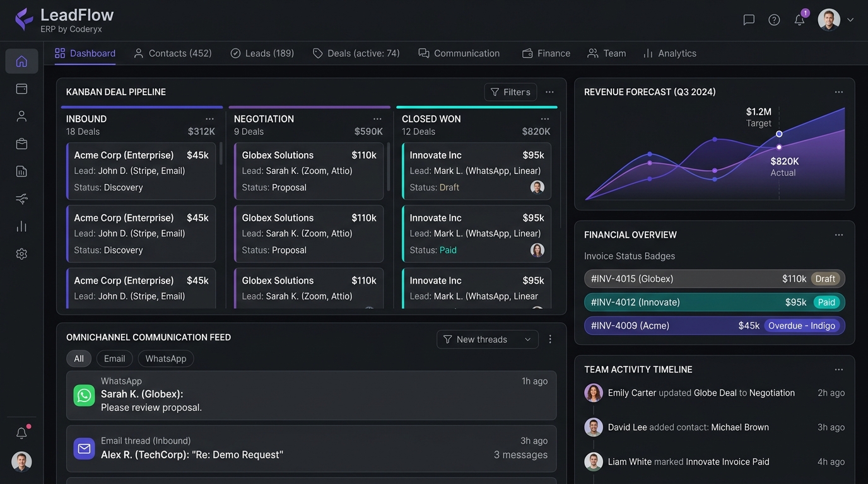Select the All feed filter chip

[79, 359]
